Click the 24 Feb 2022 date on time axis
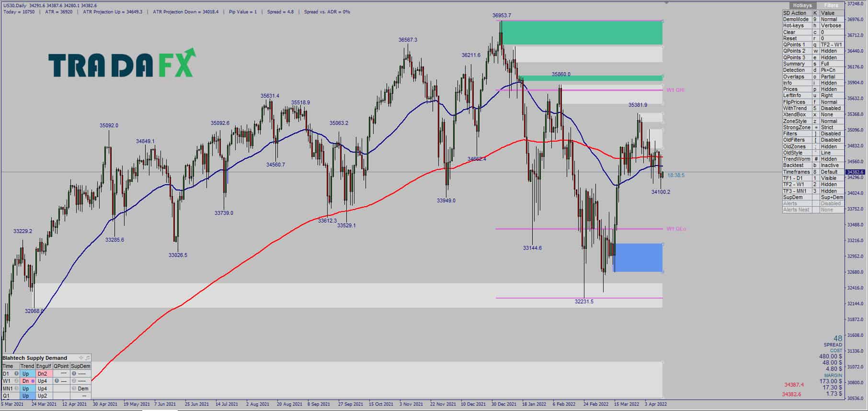This screenshot has height=411, width=868. tap(595, 404)
